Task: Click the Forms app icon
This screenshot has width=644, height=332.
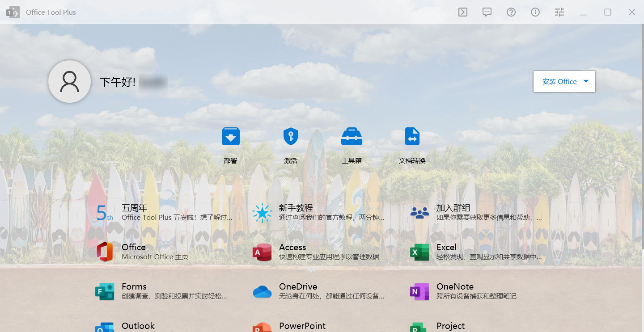Action: click(x=105, y=292)
